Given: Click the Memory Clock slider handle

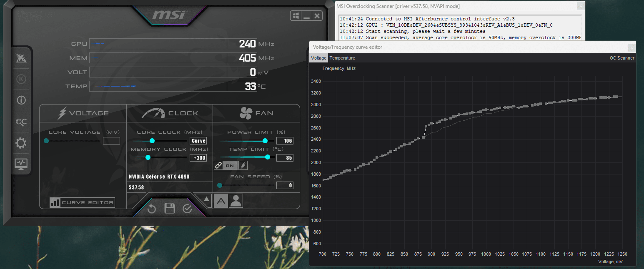Looking at the screenshot, I should 148,157.
